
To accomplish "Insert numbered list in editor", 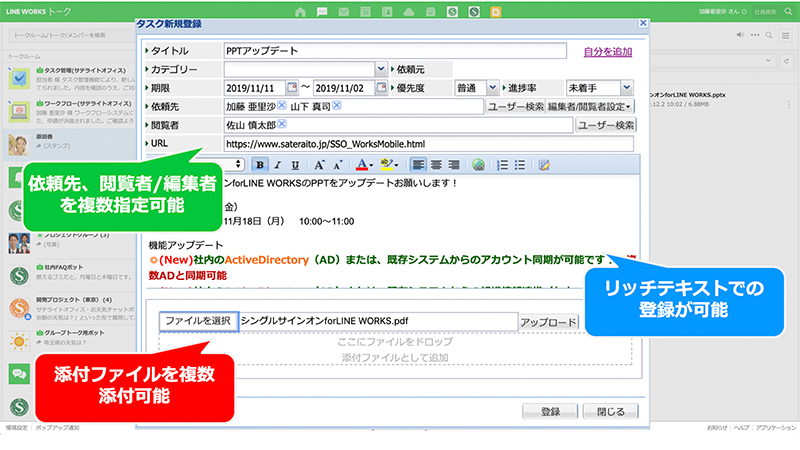I will coord(503,165).
